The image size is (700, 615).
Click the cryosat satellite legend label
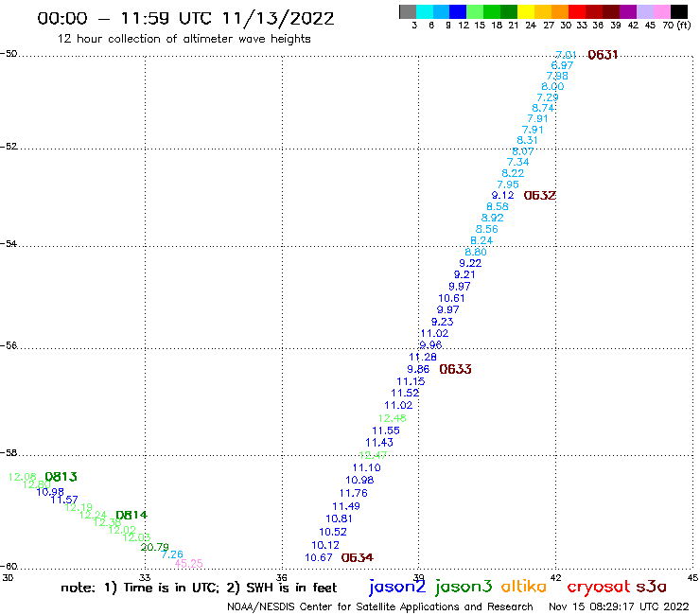click(x=599, y=588)
